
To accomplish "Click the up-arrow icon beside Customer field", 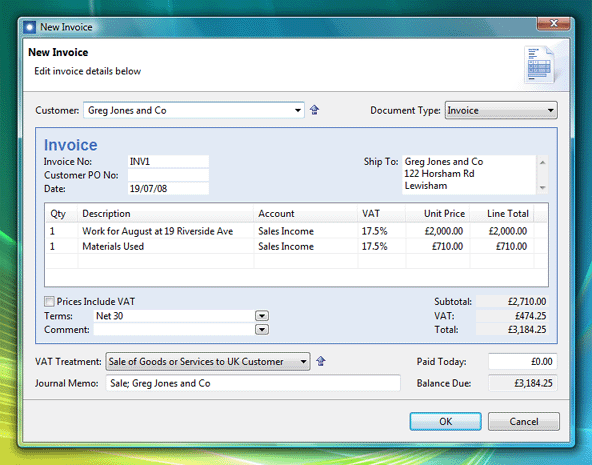I will point(314,110).
